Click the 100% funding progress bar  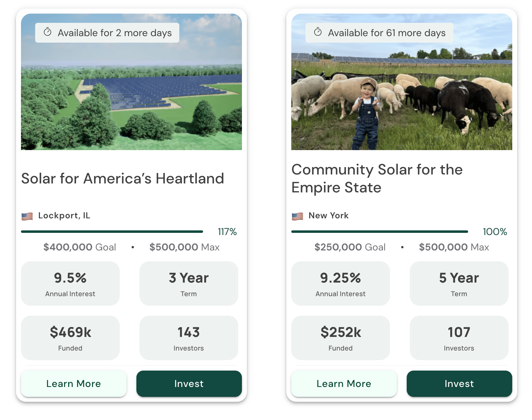(380, 231)
